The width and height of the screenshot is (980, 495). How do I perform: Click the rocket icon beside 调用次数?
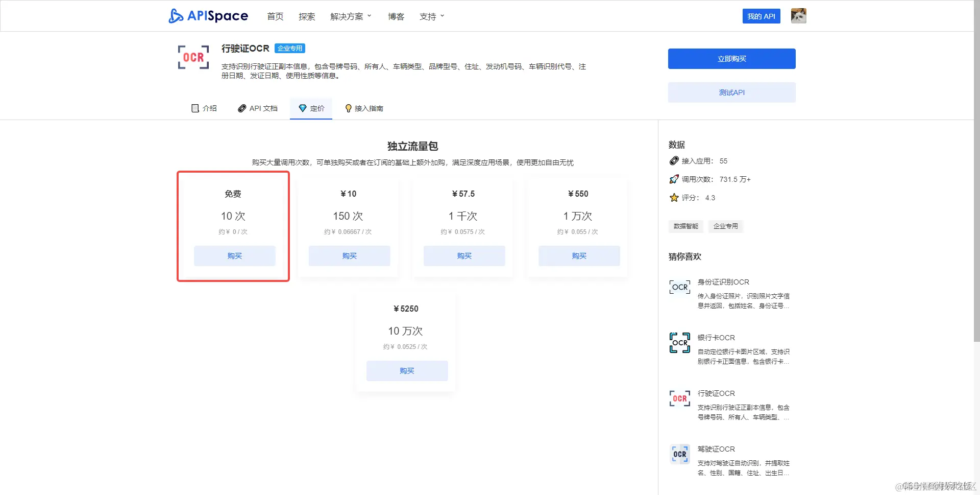click(673, 179)
